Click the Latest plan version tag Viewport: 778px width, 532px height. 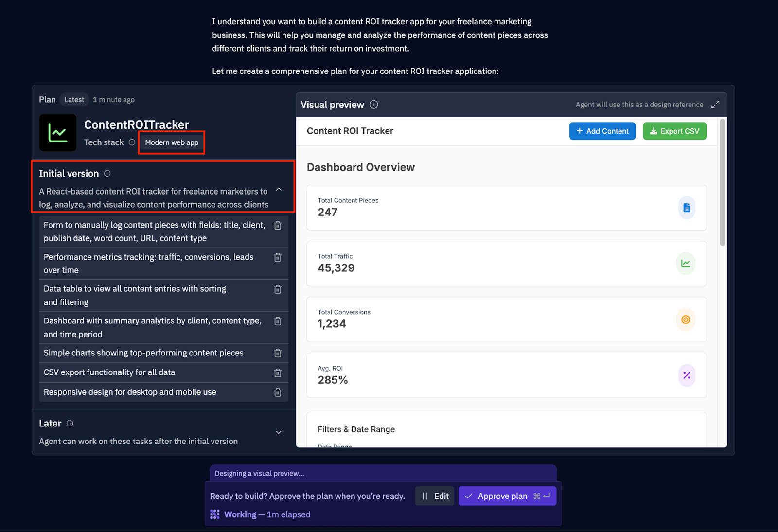(x=74, y=100)
